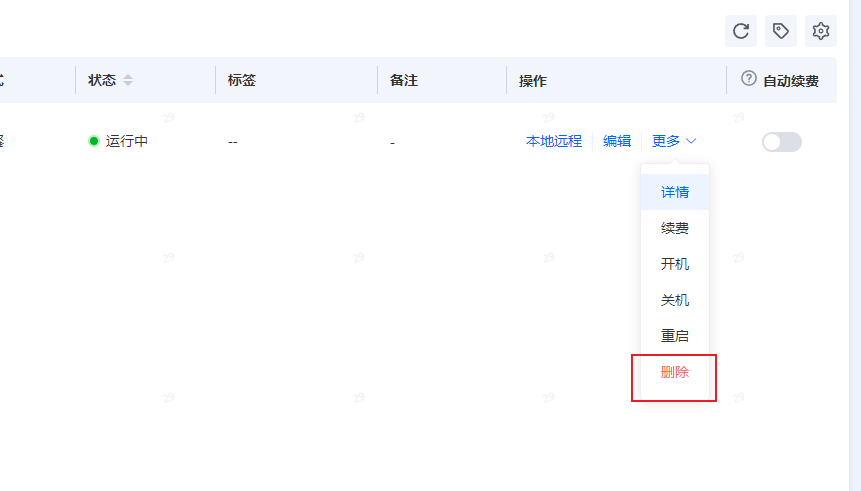Select 重启 menu entry
This screenshot has height=491, width=861.
[675, 336]
